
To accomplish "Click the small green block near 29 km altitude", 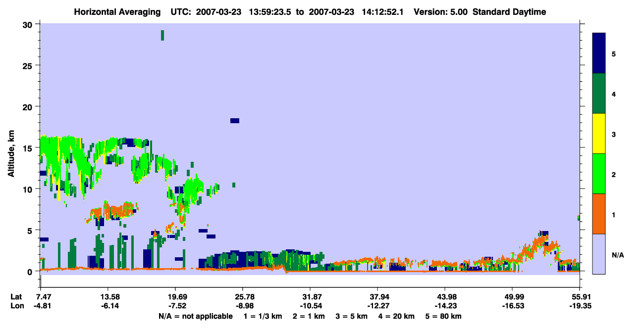I will pos(162,35).
